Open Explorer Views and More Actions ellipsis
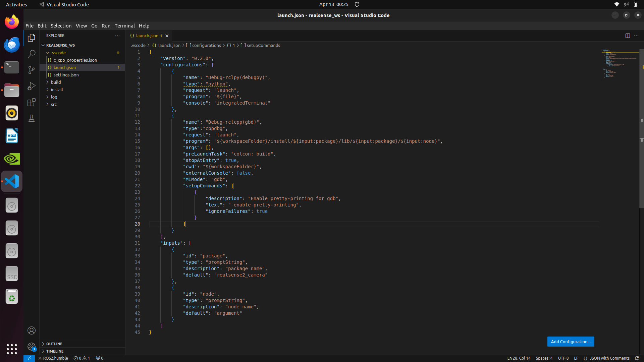Screen dimensions: 644x362 pyautogui.click(x=117, y=36)
